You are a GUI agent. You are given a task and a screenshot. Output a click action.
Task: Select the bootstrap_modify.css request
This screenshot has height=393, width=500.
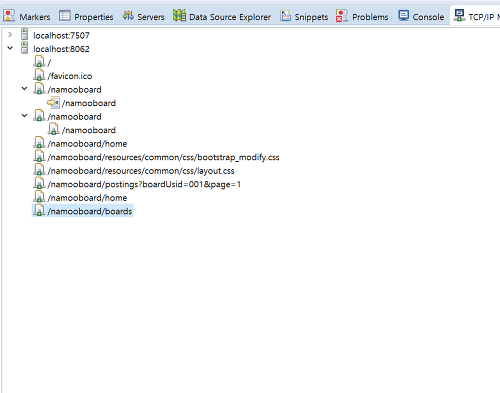[x=163, y=157]
